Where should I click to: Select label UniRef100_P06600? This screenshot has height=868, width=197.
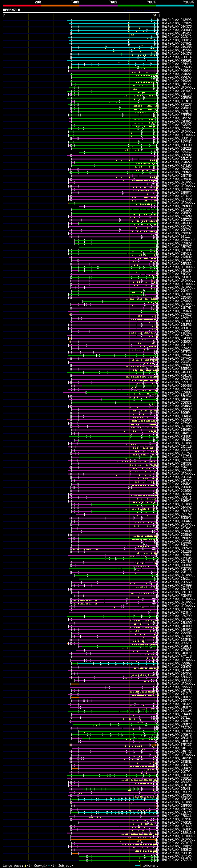tap(177, 71)
